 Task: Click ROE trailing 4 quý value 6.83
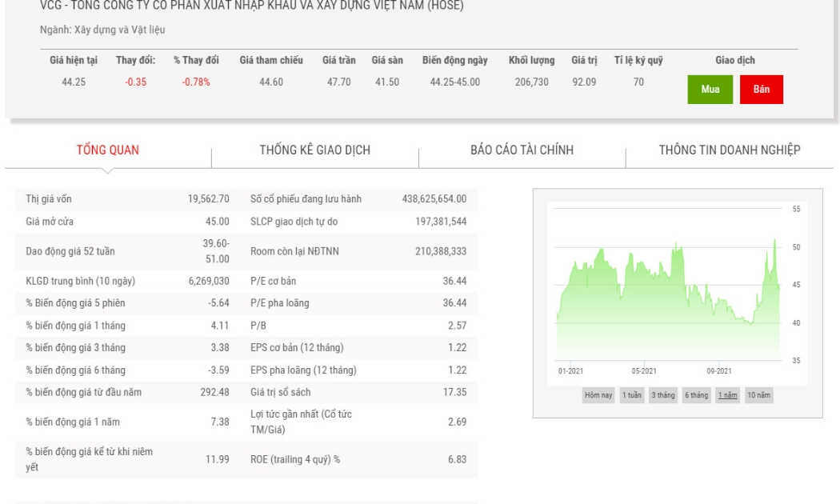pos(458,459)
